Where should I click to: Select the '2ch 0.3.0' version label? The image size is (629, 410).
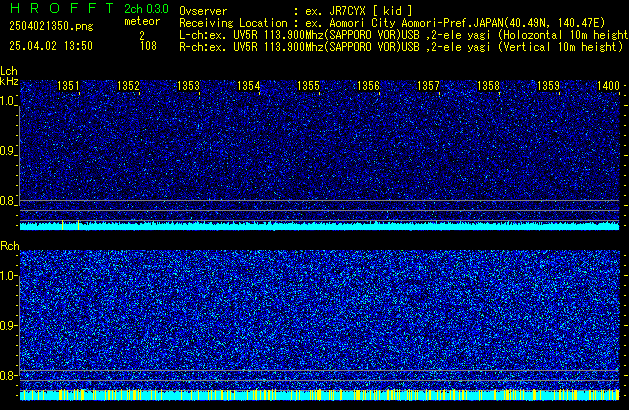pyautogui.click(x=146, y=9)
